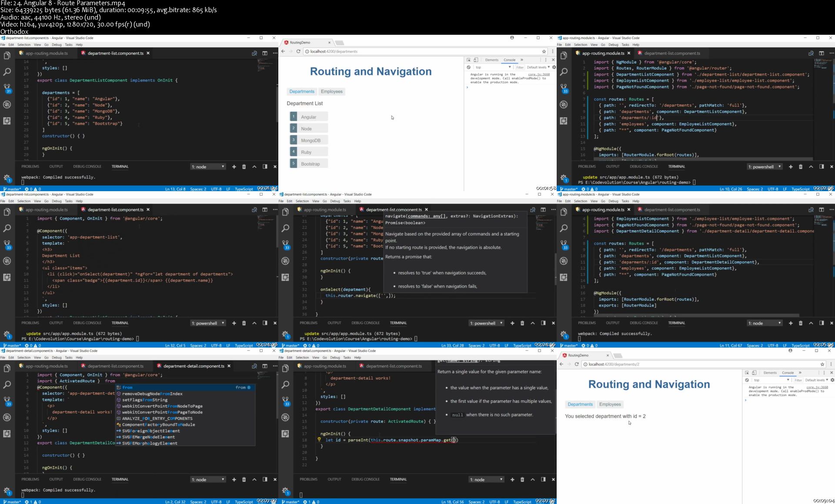Toggle panel position icon in the 00:02:58 frame
835x504 pixels.
click(822, 166)
